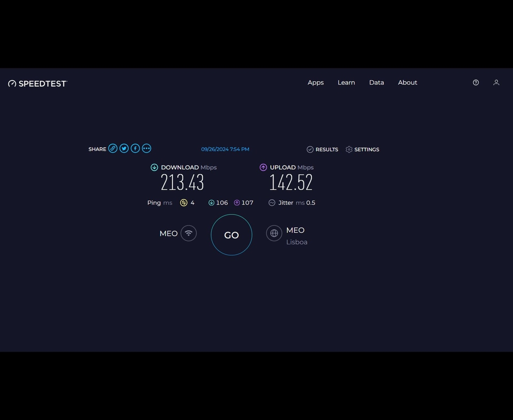513x420 pixels.
Task: Click the Wi-Fi connection icon
Action: 189,233
